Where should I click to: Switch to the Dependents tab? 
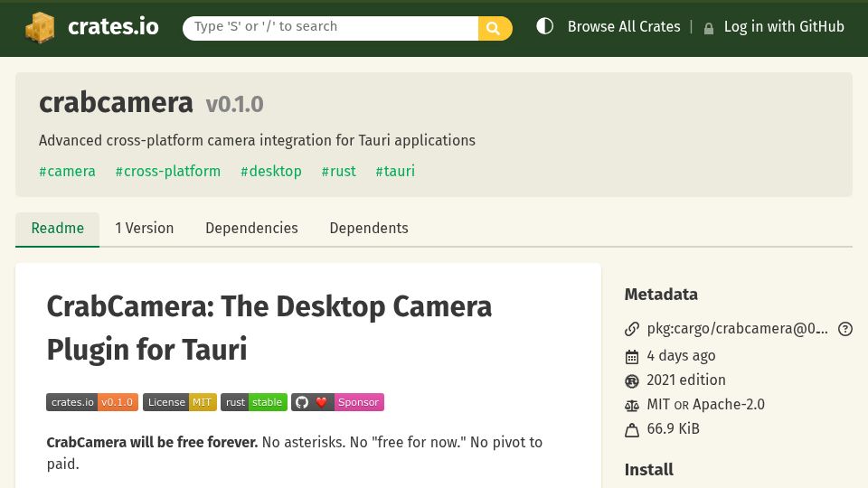369,229
